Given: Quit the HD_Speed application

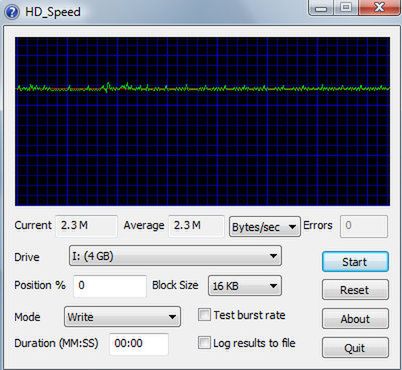Looking at the screenshot, I should (355, 348).
